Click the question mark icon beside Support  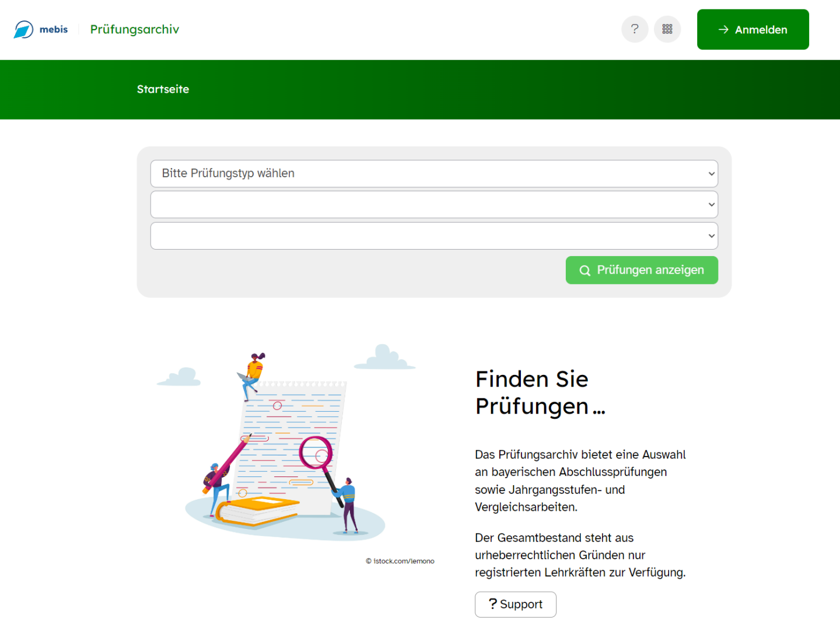click(493, 604)
